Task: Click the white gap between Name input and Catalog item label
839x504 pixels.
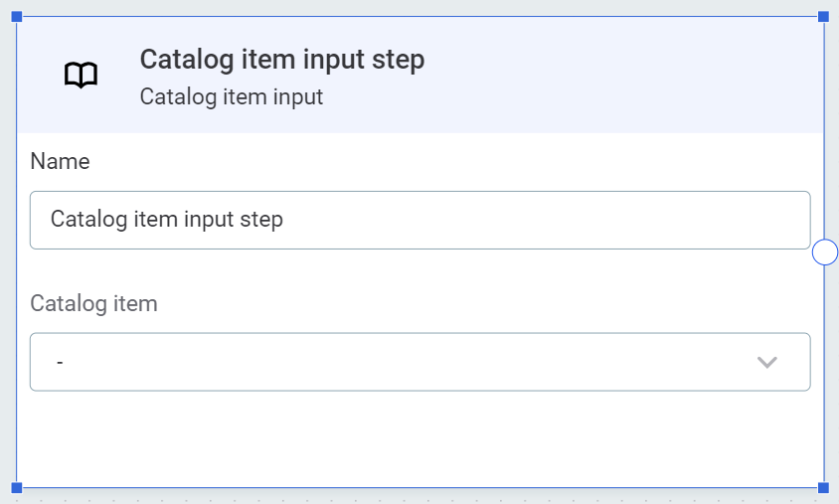Action: point(419,270)
